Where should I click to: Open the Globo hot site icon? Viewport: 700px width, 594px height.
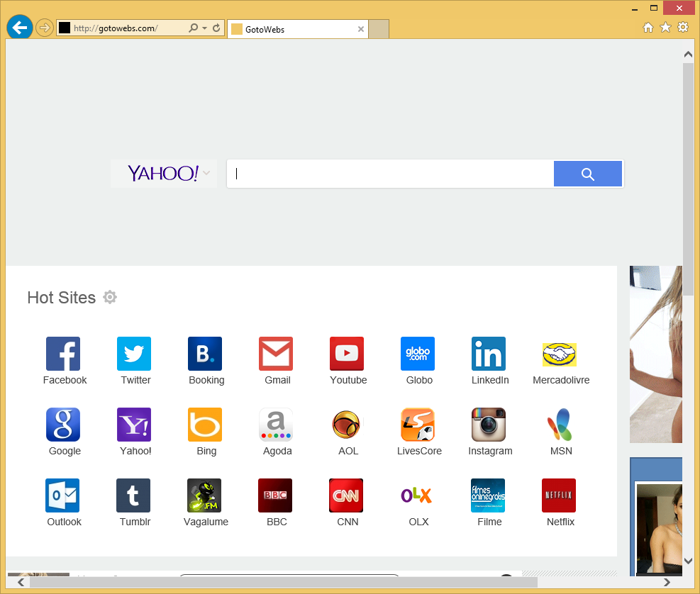click(418, 354)
